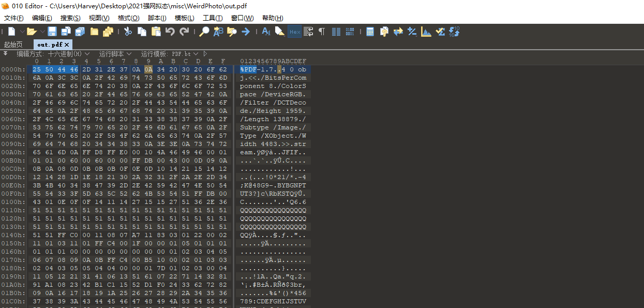The width and height of the screenshot is (644, 308).
Task: Expand the 编辑方式 十六进制 dropdown
Action: 87,54
